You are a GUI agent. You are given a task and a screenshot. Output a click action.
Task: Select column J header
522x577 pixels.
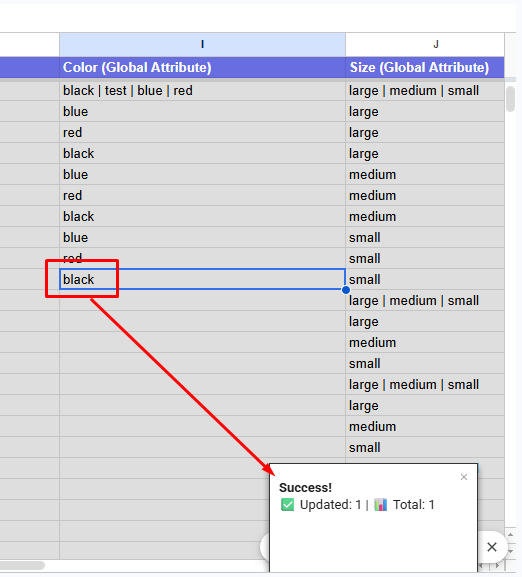coord(425,45)
